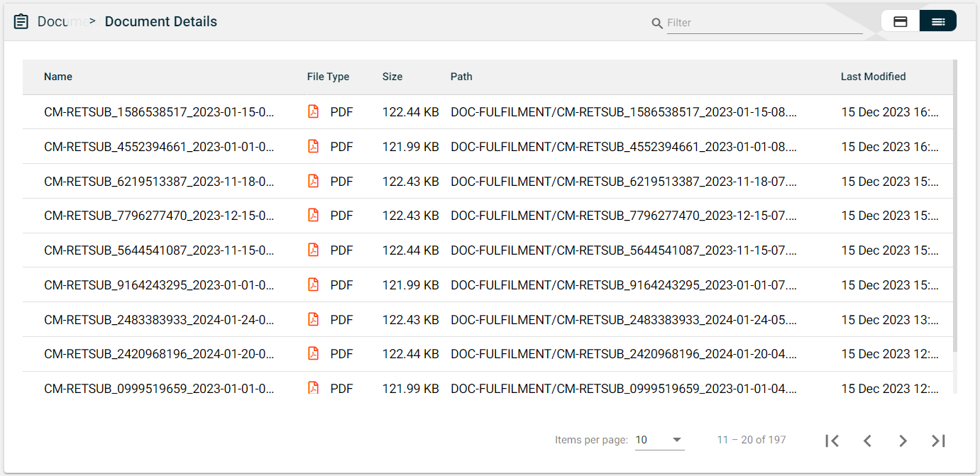Click the table vertical scrollbar

tap(954, 213)
